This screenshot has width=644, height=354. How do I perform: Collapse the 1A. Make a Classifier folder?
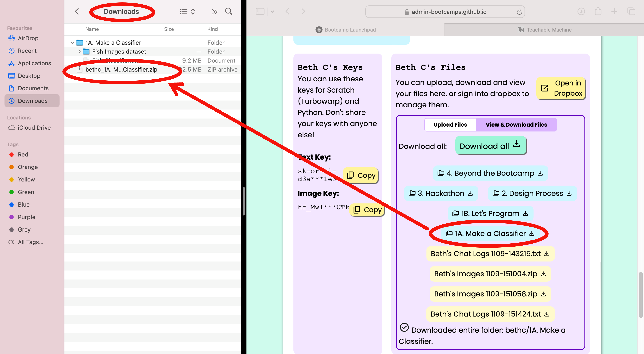point(72,42)
